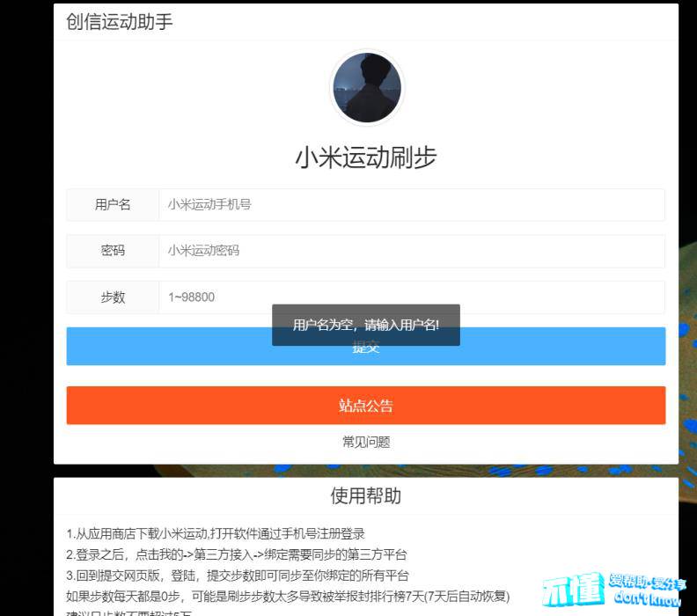Click the round profile avatar image
Screen dimensions: 697x616
click(x=367, y=87)
